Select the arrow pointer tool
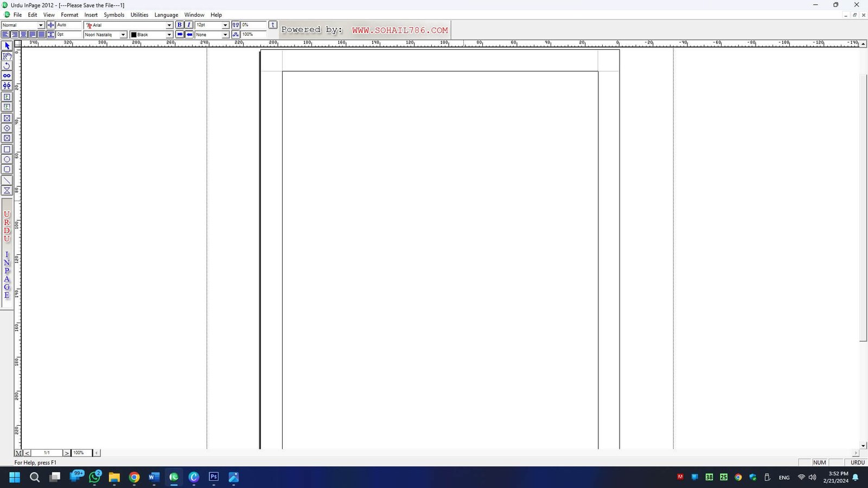The width and height of the screenshot is (868, 488). 7,46
